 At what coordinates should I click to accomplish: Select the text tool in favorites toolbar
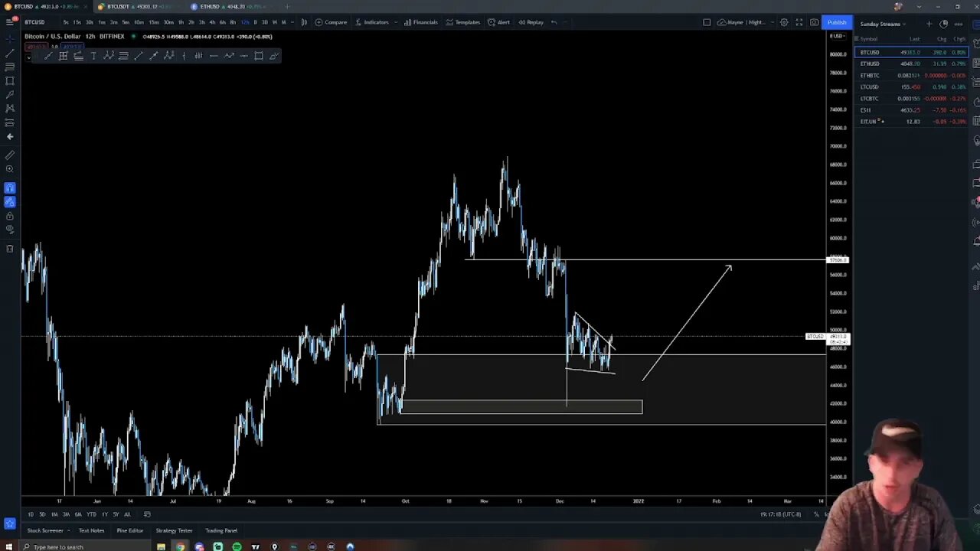(93, 56)
